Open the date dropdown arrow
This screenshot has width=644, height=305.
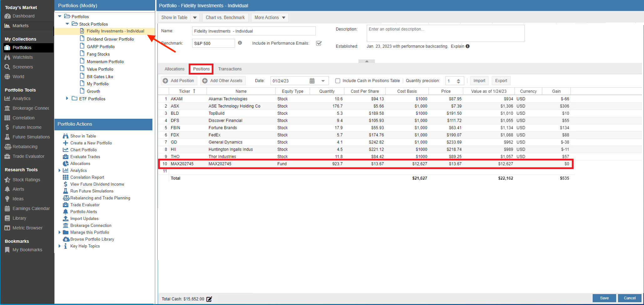[323, 81]
